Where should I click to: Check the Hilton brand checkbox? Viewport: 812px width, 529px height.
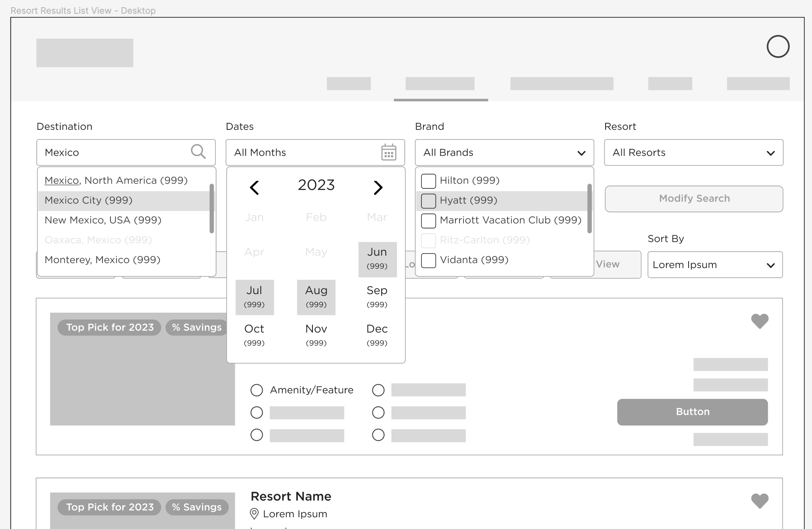(x=428, y=181)
